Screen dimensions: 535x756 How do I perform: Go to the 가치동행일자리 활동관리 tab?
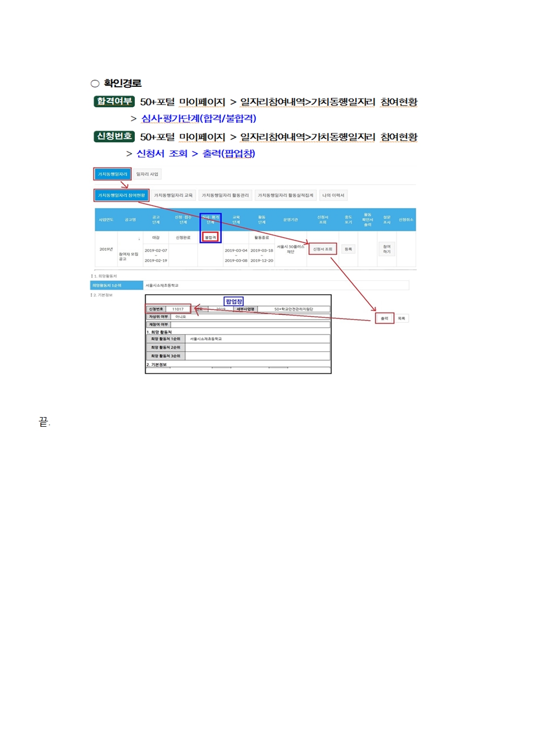(x=225, y=195)
